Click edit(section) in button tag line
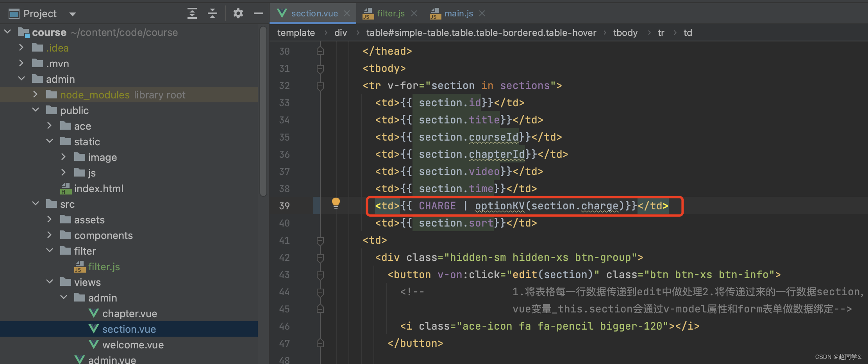This screenshot has width=868, height=364. [x=553, y=275]
